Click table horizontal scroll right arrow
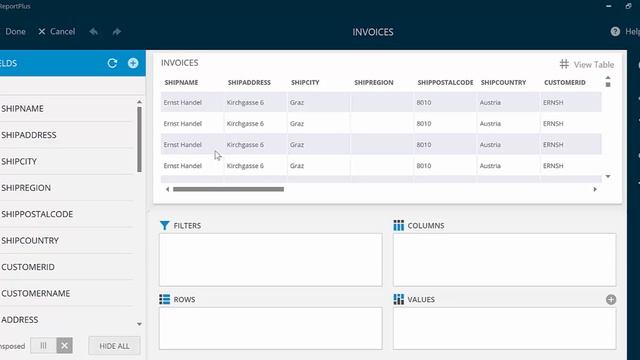The width and height of the screenshot is (640, 360). click(595, 189)
